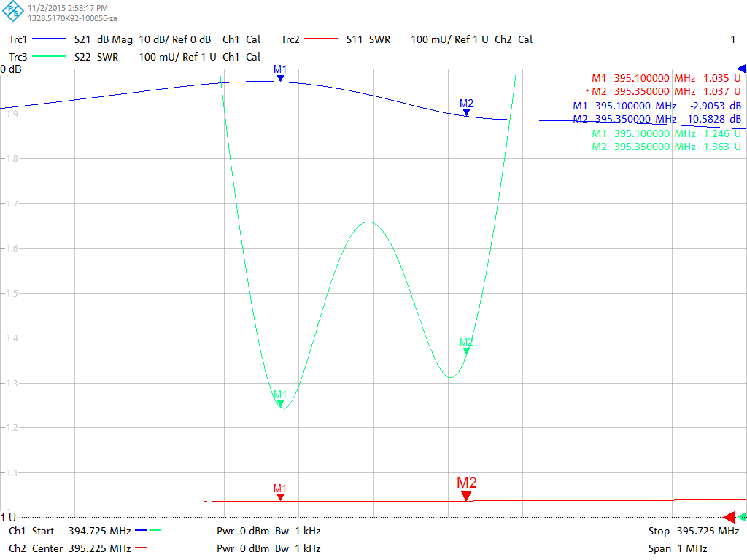This screenshot has height=560, width=747.
Task: Click blue M1 readout -2.9053 dB
Action: point(657,106)
